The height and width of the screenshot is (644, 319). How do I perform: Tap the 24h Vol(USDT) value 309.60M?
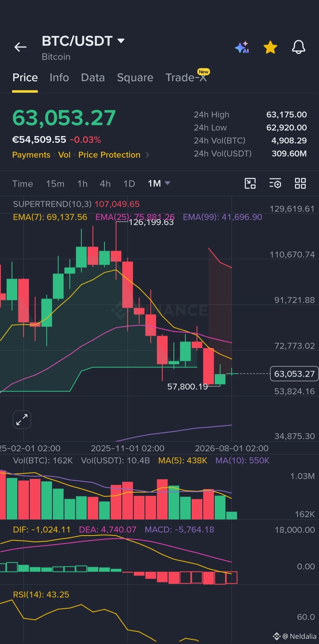coord(289,153)
